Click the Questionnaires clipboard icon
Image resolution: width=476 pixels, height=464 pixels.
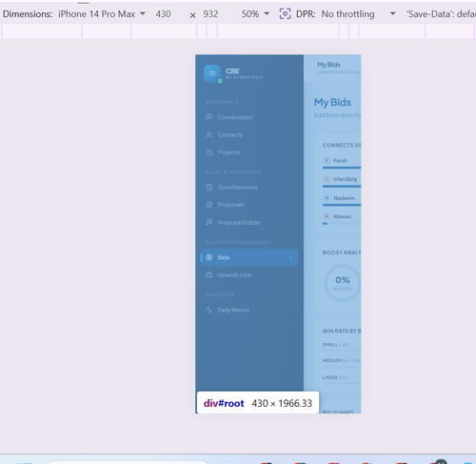click(209, 187)
